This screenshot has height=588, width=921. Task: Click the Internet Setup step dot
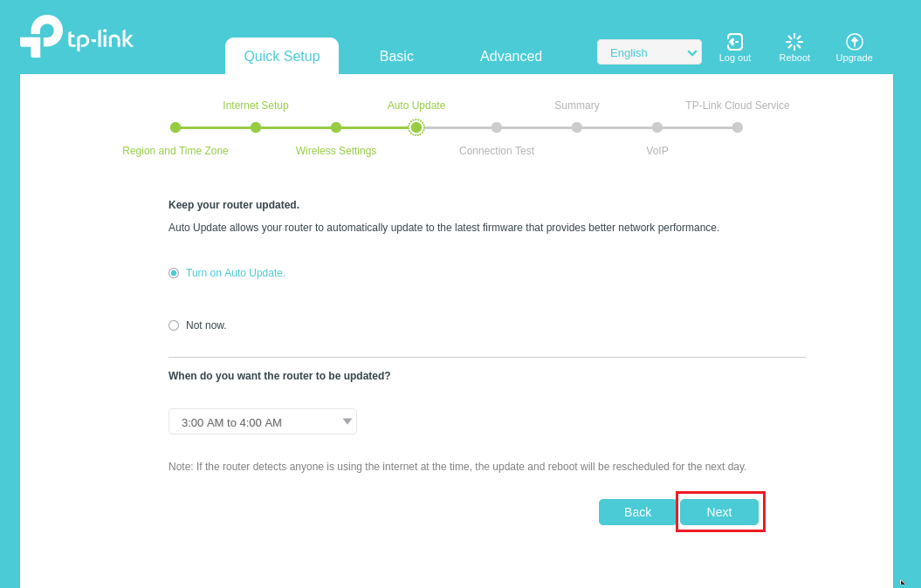(x=256, y=127)
